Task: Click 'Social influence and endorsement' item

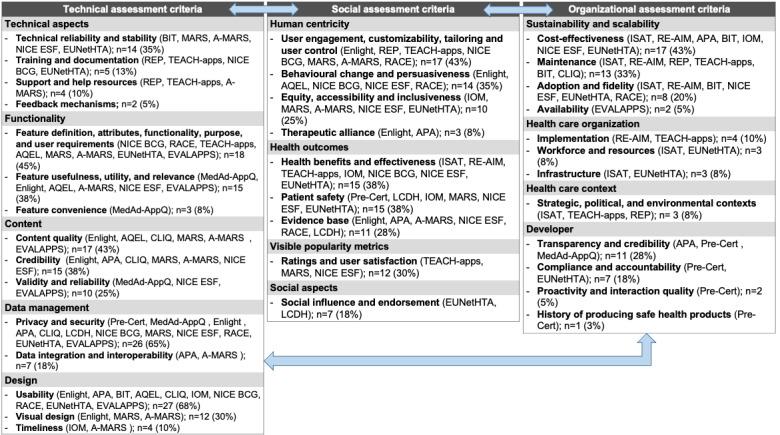Action: pyautogui.click(x=360, y=302)
